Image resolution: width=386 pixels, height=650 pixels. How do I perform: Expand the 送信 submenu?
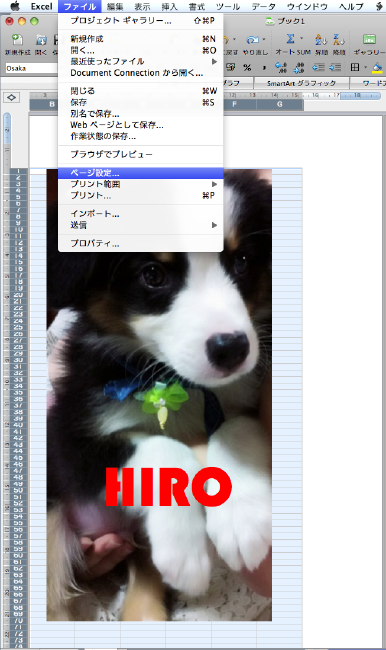[x=214, y=225]
